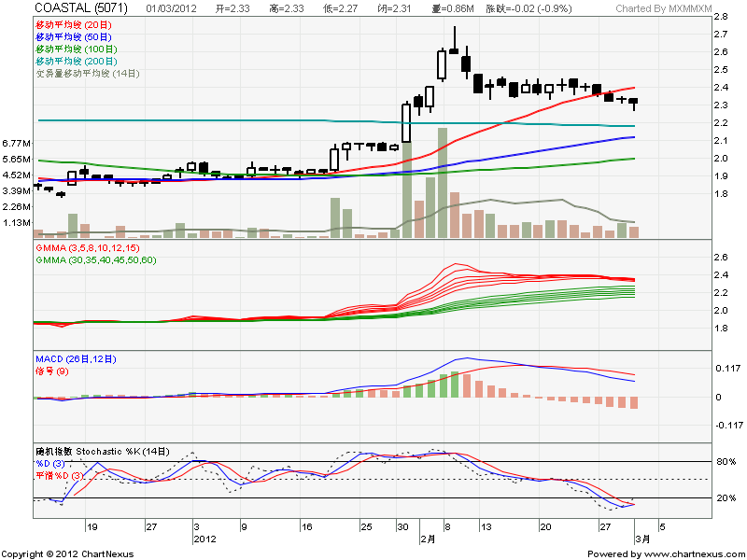Select the MACD (26日,12日) indicator label
The height and width of the screenshot is (560, 747).
coord(77,358)
